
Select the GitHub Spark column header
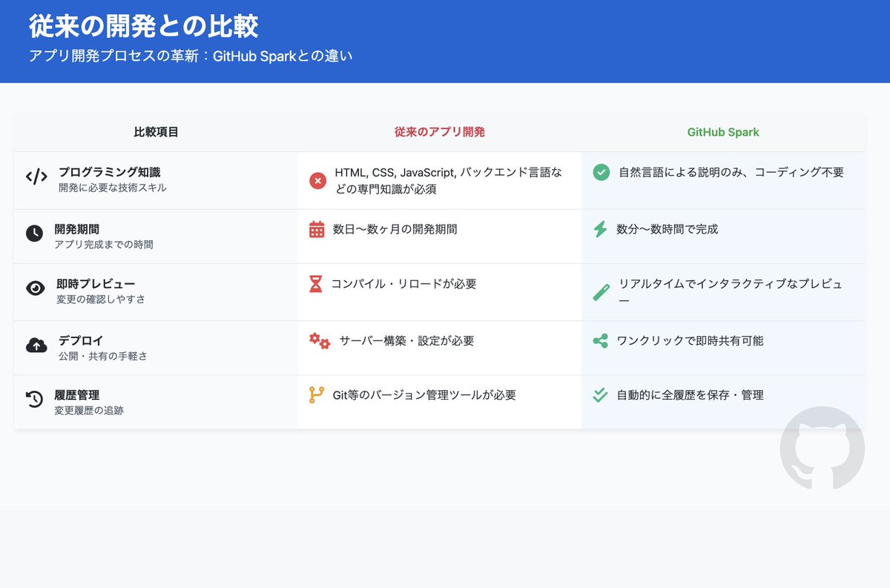click(x=723, y=132)
